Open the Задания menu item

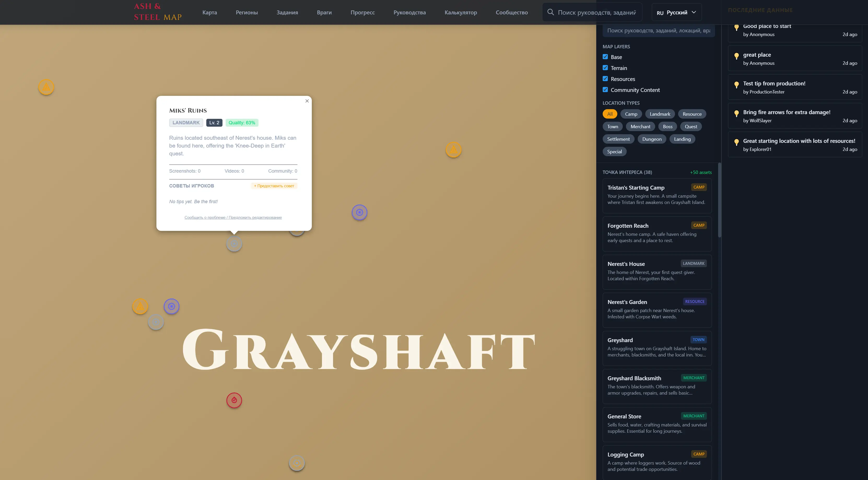[287, 13]
